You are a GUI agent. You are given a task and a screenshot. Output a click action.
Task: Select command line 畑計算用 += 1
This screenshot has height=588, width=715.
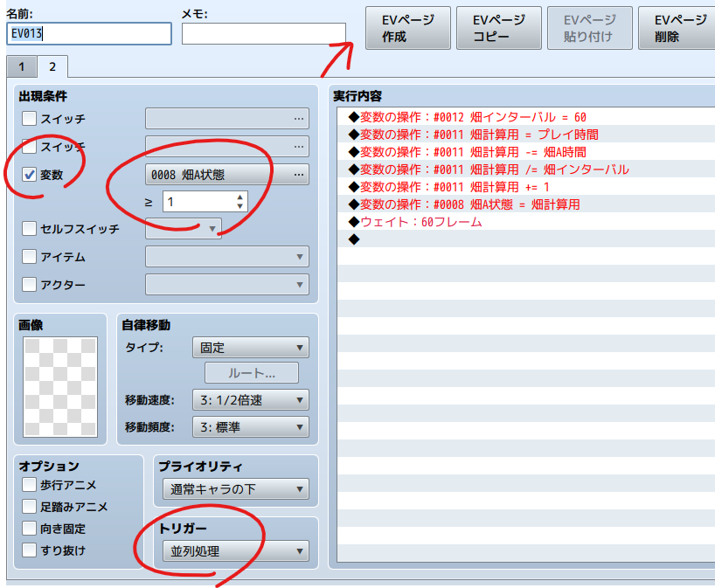[x=526, y=187]
